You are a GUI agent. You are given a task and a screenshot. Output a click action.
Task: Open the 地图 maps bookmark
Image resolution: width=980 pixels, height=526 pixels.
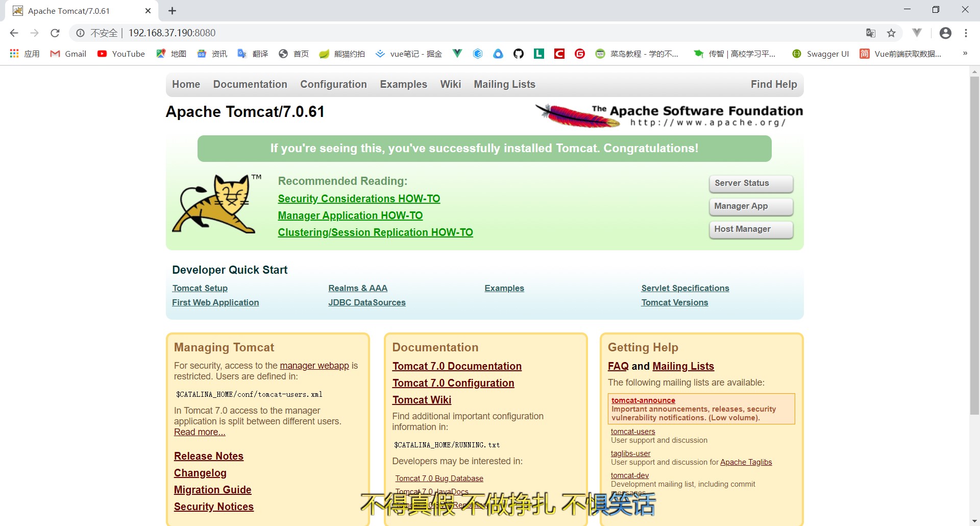(171, 54)
